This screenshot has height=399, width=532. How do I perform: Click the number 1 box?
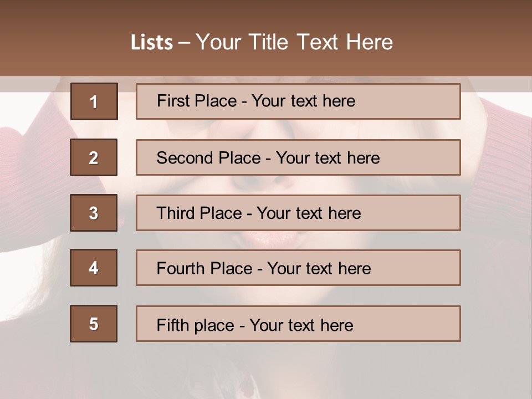tap(94, 101)
